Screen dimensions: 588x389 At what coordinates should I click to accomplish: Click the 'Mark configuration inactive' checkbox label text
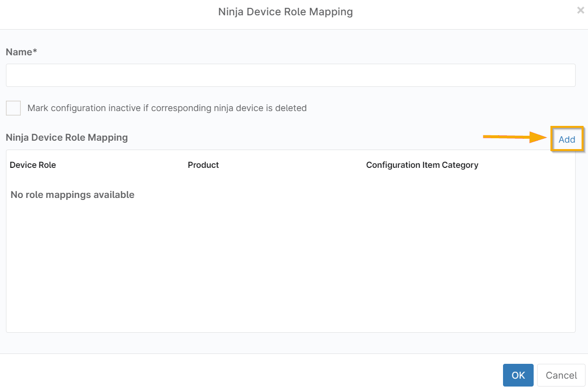point(167,108)
